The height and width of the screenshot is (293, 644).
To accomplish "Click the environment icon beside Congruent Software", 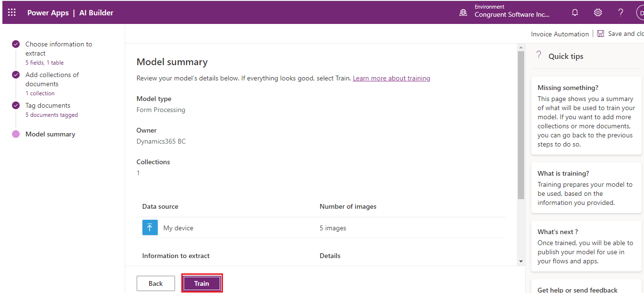I will coord(463,13).
